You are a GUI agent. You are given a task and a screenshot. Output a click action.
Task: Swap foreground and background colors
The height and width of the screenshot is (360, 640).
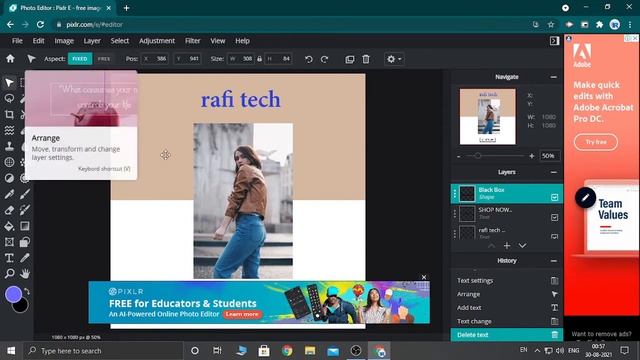(27, 291)
